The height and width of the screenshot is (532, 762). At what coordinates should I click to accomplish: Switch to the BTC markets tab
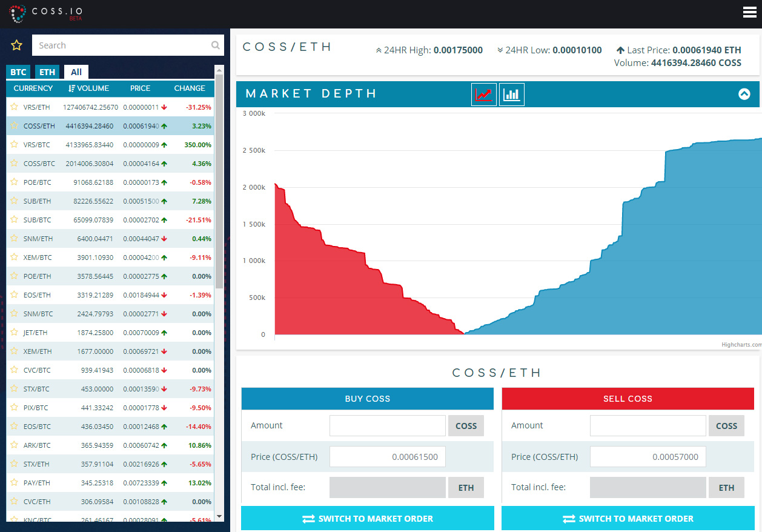pyautogui.click(x=18, y=72)
